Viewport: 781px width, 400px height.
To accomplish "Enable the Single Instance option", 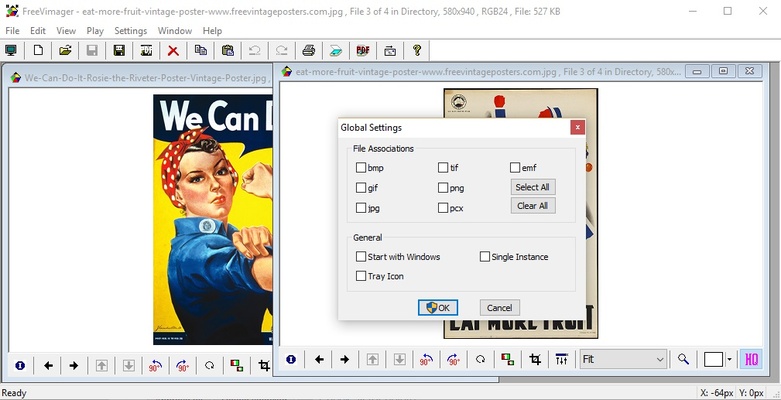I will click(485, 257).
